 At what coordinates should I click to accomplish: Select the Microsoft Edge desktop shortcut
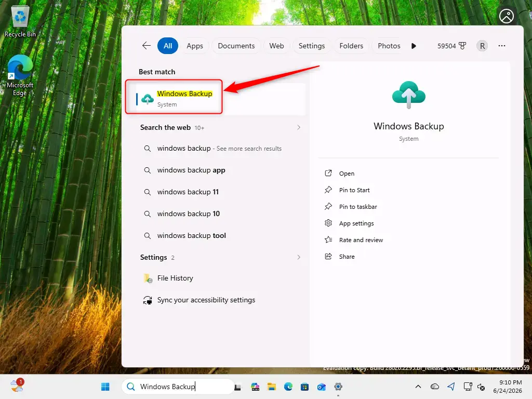point(20,75)
